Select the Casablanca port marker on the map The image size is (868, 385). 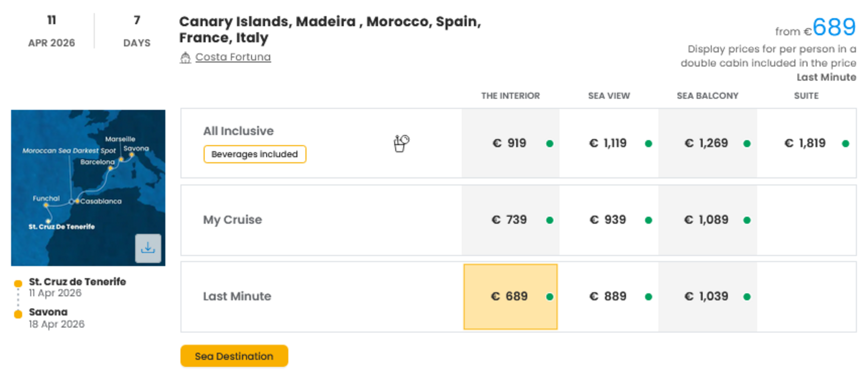tap(78, 201)
